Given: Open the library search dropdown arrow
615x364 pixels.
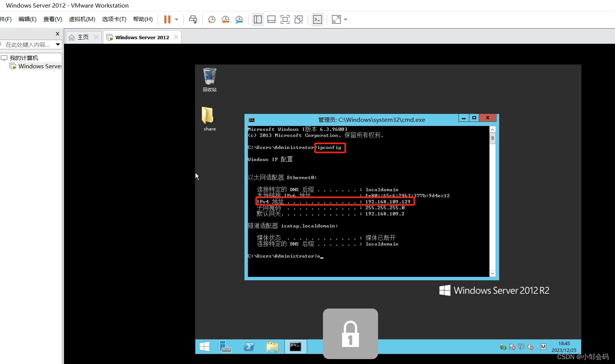Looking at the screenshot, I should point(58,45).
